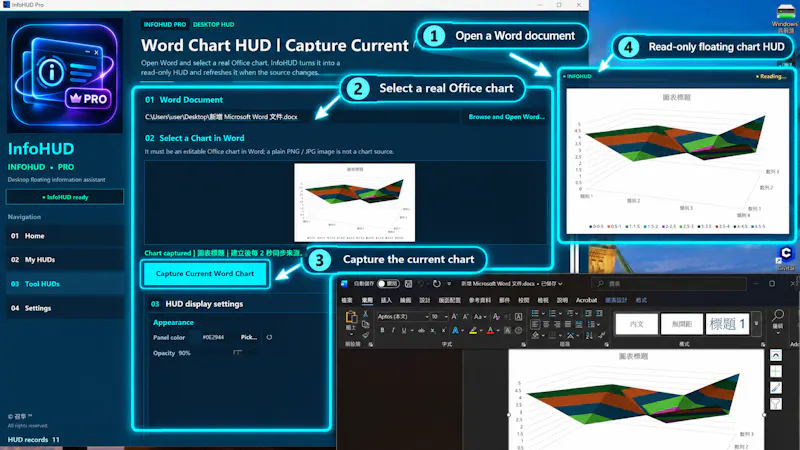Click the Undo arrow in Word

[x=421, y=284]
